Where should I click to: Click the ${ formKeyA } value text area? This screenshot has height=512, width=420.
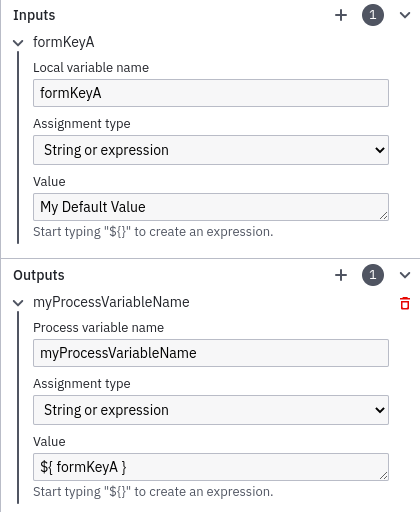coord(211,467)
